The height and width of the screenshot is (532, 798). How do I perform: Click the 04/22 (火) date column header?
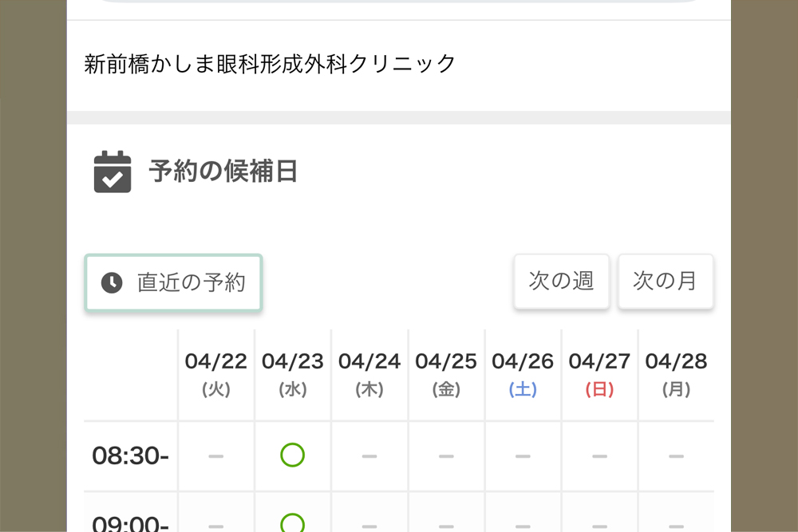tap(215, 375)
